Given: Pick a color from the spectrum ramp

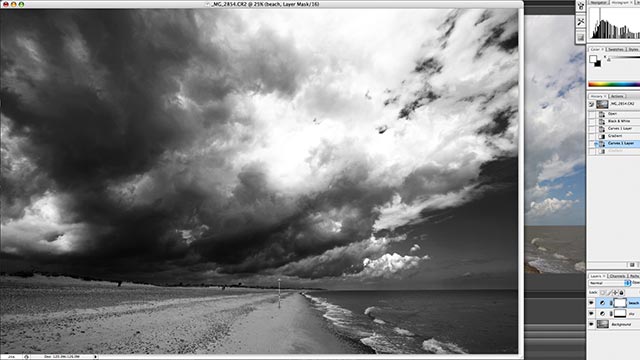Looking at the screenshot, I should (x=614, y=84).
